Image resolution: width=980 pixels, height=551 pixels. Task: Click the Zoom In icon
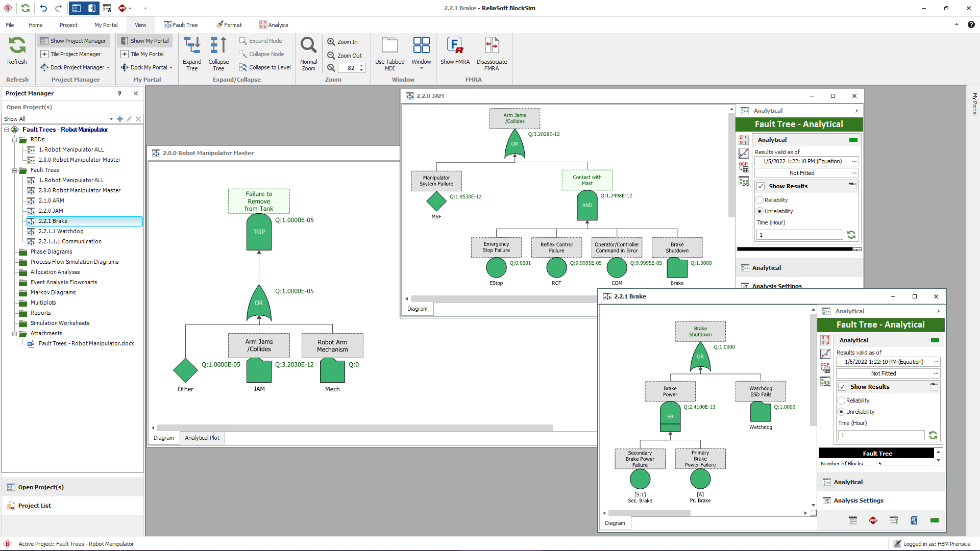tap(331, 42)
